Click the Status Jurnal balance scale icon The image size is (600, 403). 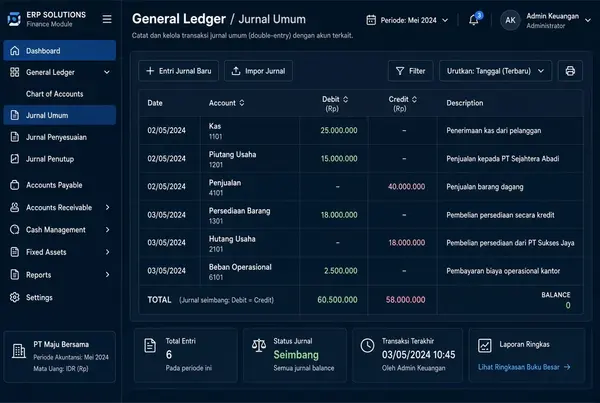pos(259,345)
